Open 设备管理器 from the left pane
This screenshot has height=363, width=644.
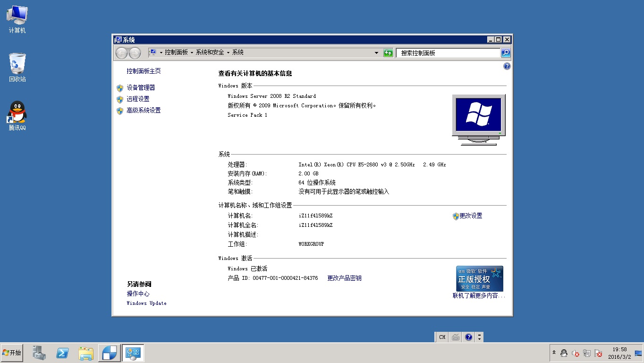point(141,87)
